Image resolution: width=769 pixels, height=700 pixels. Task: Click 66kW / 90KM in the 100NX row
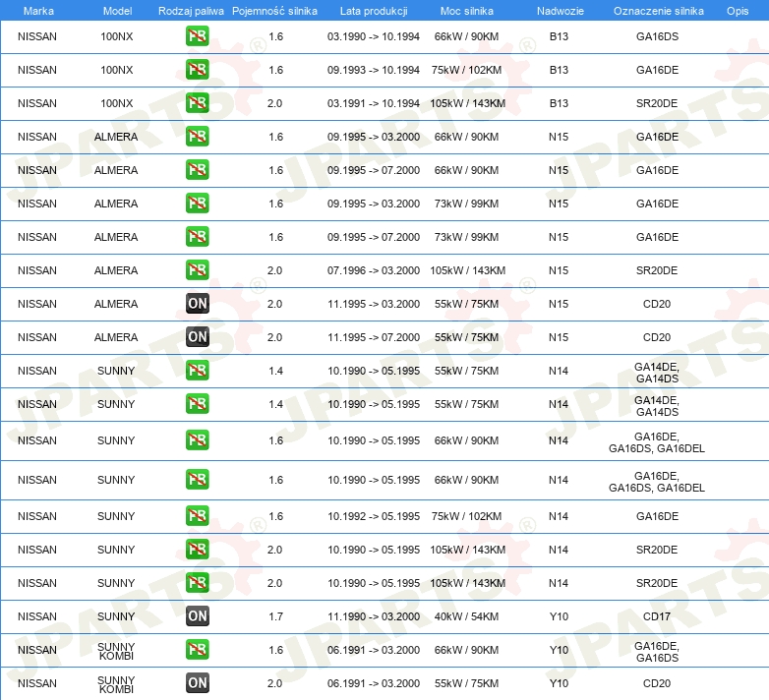pyautogui.click(x=466, y=36)
